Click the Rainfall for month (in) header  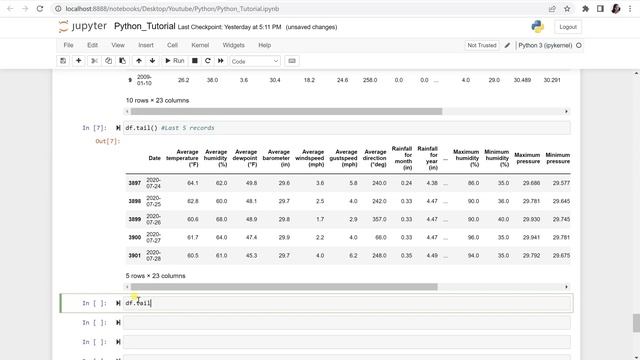point(402,158)
